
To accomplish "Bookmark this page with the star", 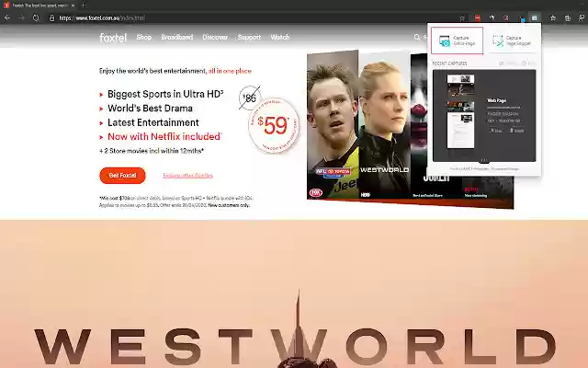I will (x=462, y=18).
